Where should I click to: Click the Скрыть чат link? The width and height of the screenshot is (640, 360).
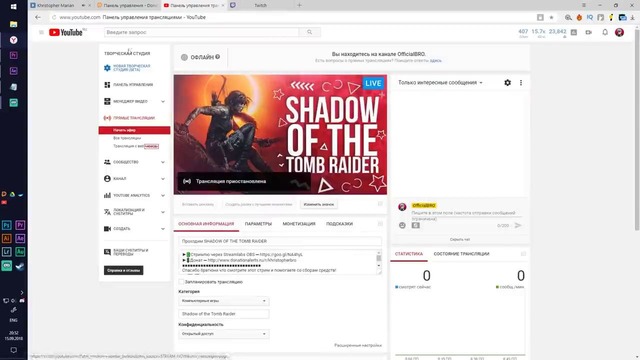460,240
